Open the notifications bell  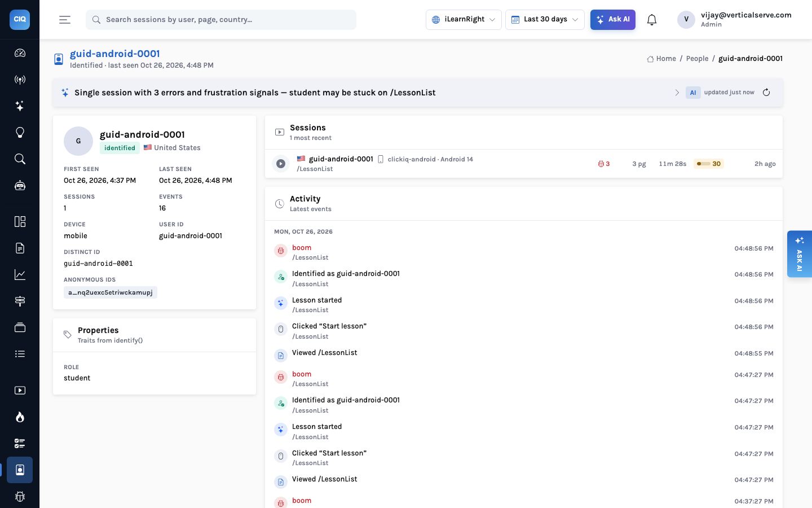pos(652,20)
